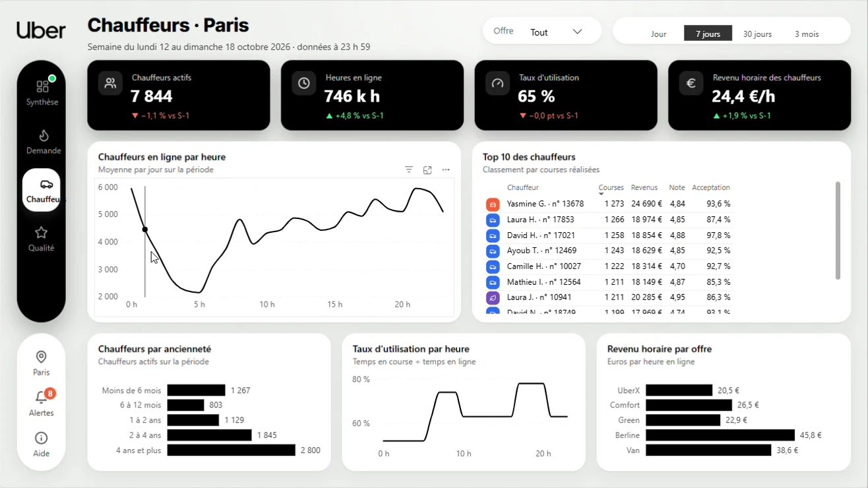Click the Aide info icon
The height and width of the screenshot is (488, 868).
pos(41,438)
